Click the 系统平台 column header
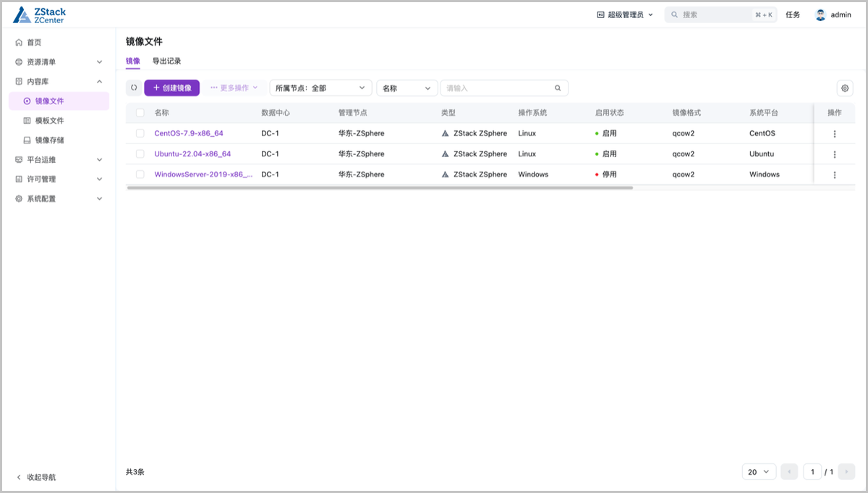868x493 pixels. pos(764,113)
